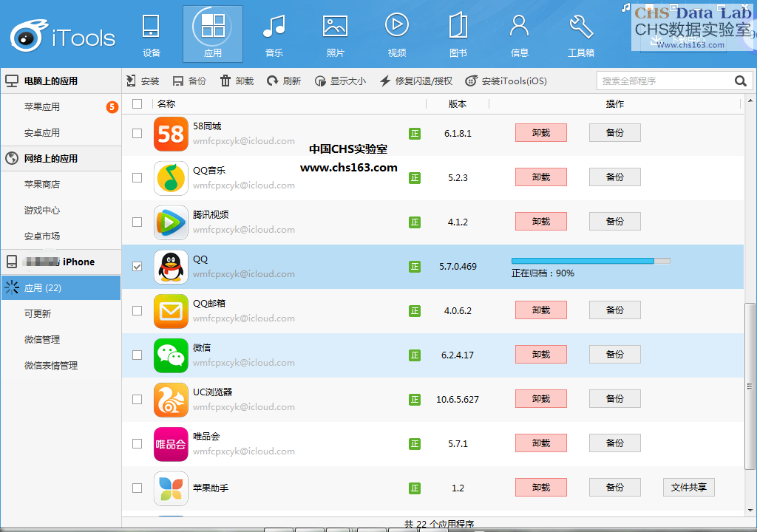Check the 苹果助手 row checkbox
The height and width of the screenshot is (532, 757).
click(x=137, y=488)
